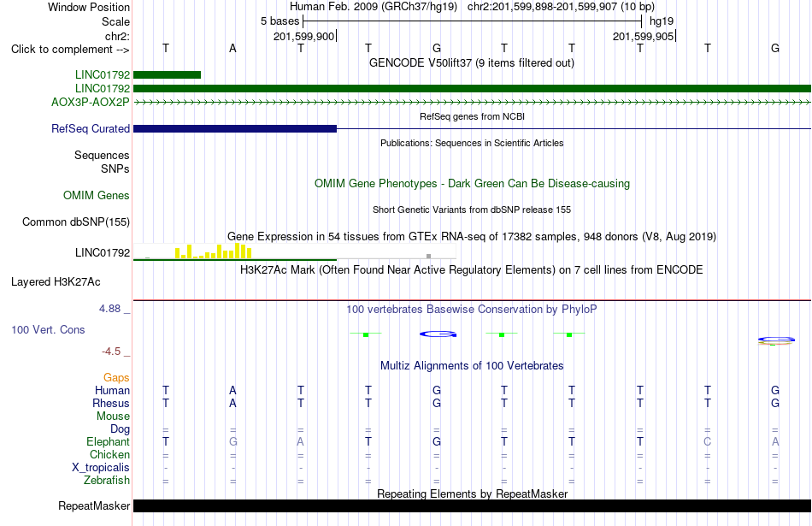Open the 100 Vert. Cons track label
The height and width of the screenshot is (526, 812).
pos(48,329)
